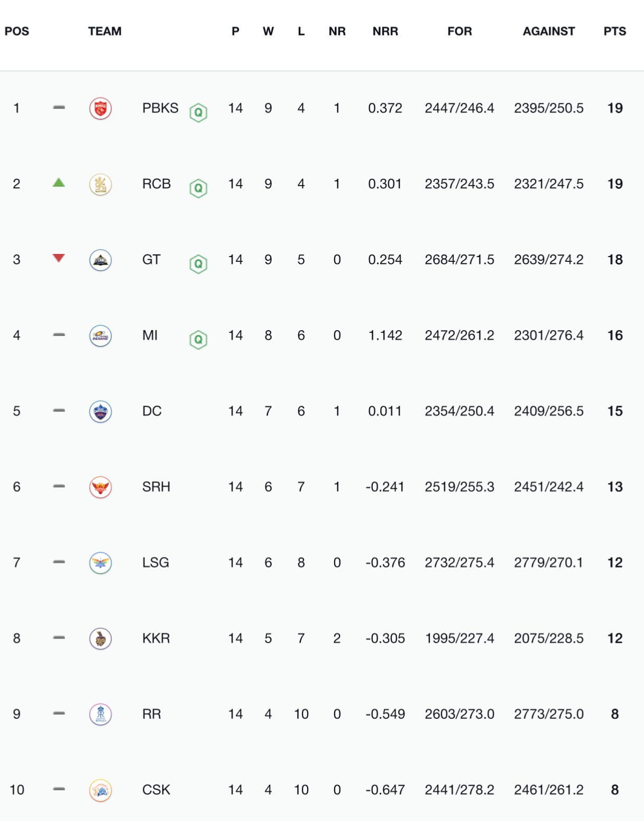Click the qualified badge next to PBKS
This screenshot has height=821, width=644.
(x=198, y=112)
